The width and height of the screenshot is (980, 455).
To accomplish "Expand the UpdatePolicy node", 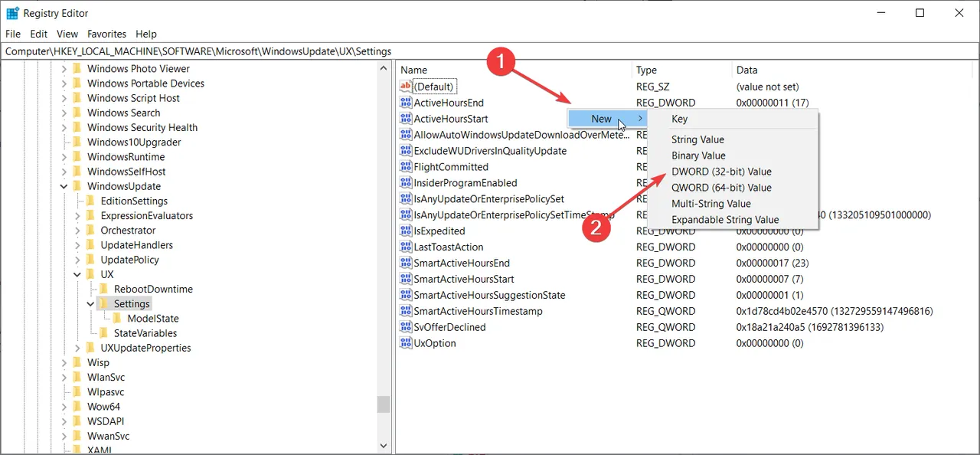I will (x=77, y=260).
